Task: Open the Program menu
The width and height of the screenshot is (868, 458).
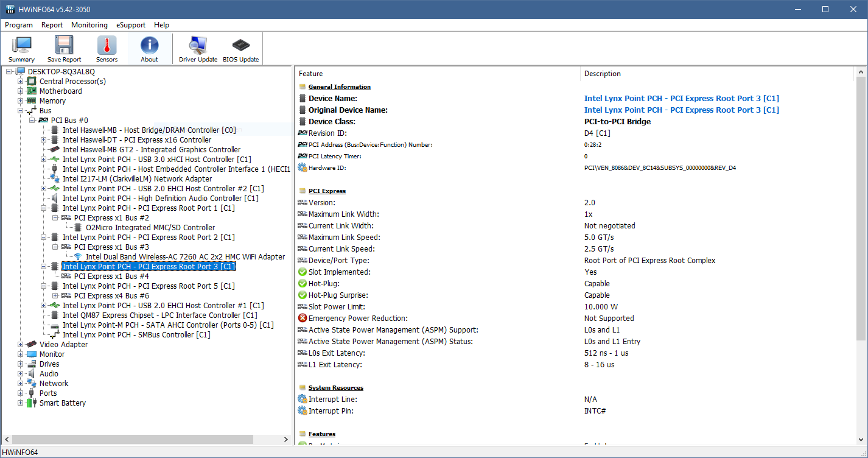Action: pos(19,25)
